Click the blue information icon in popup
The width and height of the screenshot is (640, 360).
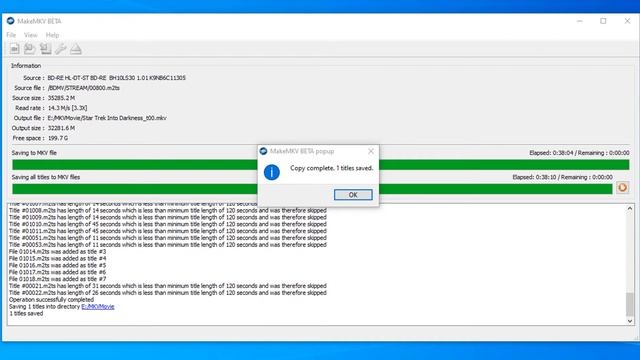tap(271, 172)
